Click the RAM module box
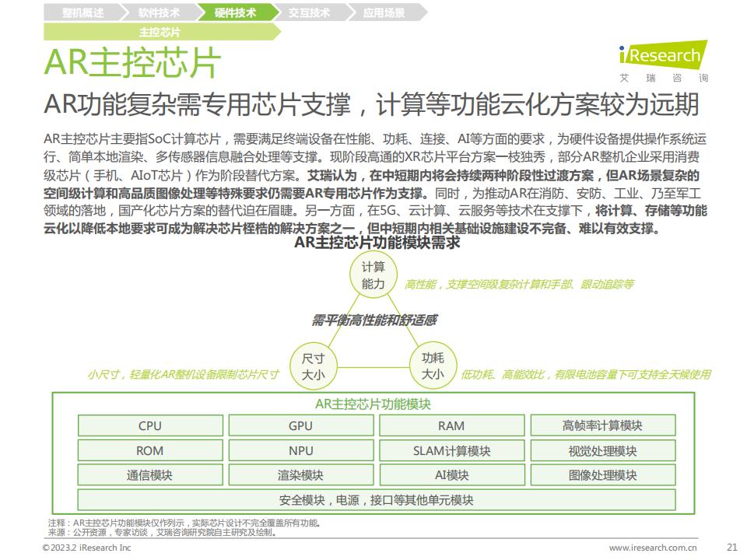 [x=451, y=425]
